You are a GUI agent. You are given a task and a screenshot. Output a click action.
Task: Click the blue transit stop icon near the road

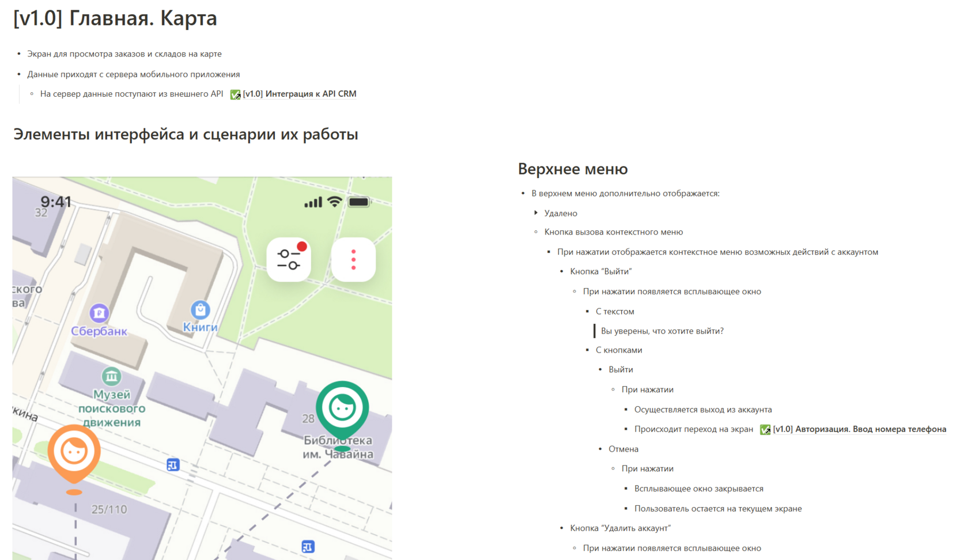click(173, 464)
